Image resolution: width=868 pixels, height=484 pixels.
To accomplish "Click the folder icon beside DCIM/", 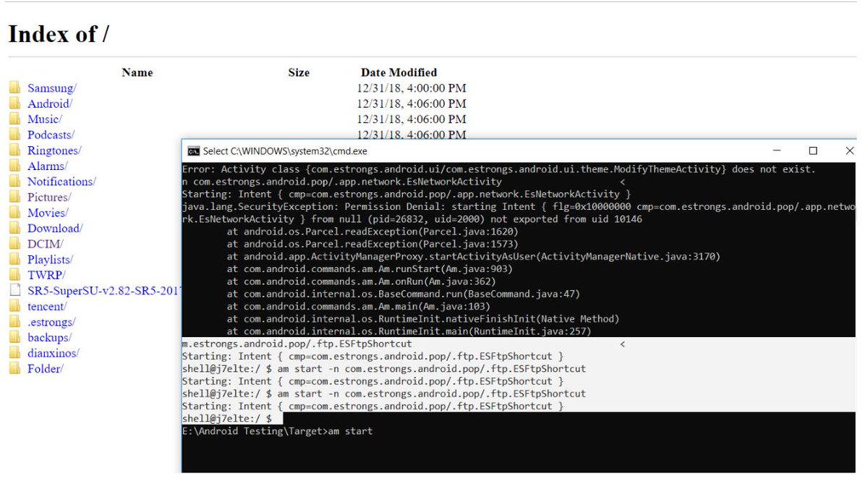I will 14,244.
